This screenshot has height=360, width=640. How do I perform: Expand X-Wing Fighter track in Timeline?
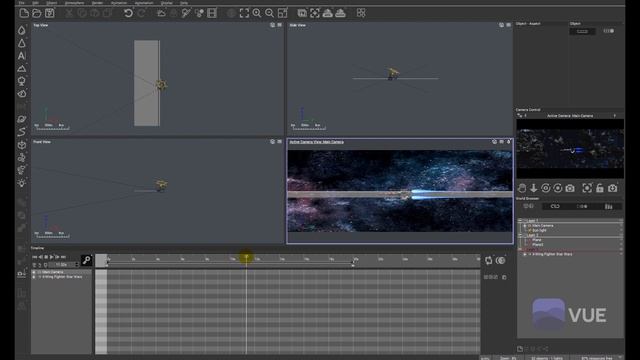(34, 277)
